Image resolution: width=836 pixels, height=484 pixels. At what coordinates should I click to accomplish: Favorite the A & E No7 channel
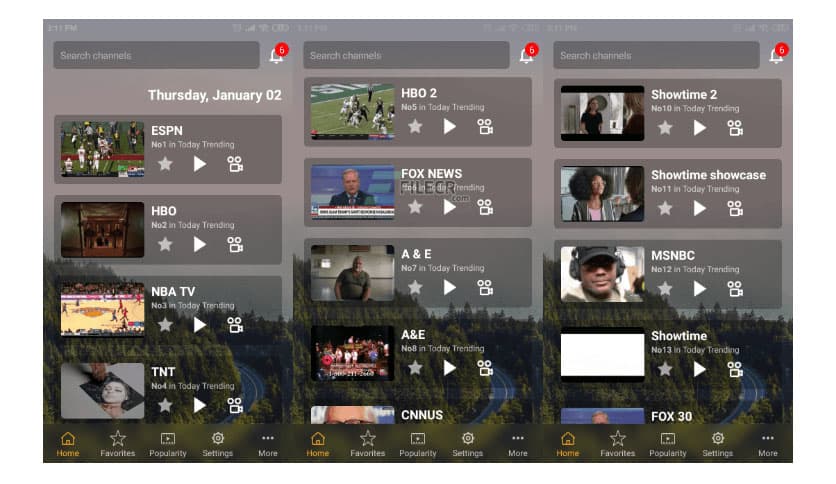point(415,287)
